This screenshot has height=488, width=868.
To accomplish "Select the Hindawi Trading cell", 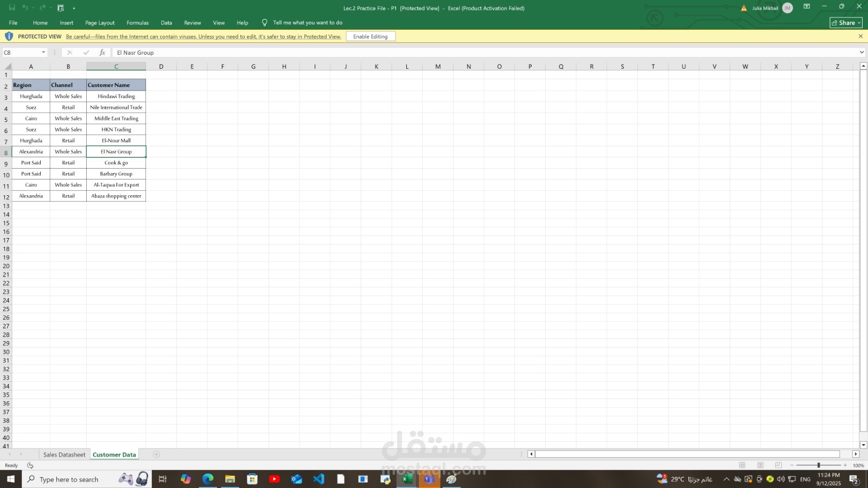I will point(116,97).
